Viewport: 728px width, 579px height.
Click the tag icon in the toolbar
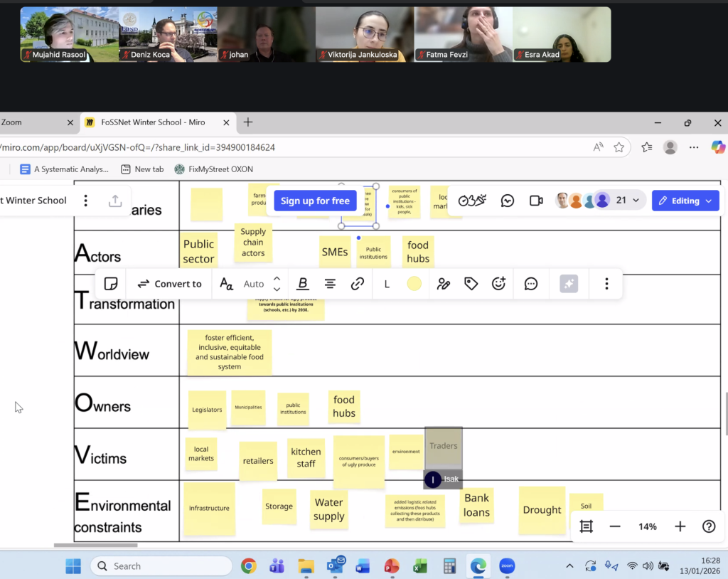[471, 284]
